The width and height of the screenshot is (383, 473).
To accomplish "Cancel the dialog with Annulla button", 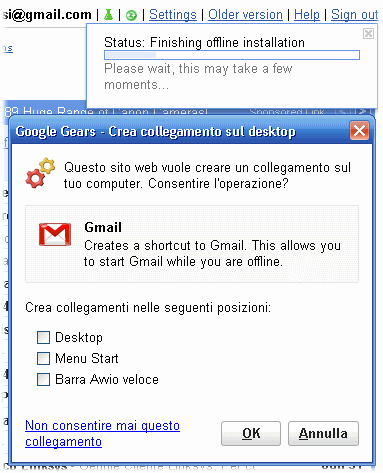I will pyautogui.click(x=323, y=433).
